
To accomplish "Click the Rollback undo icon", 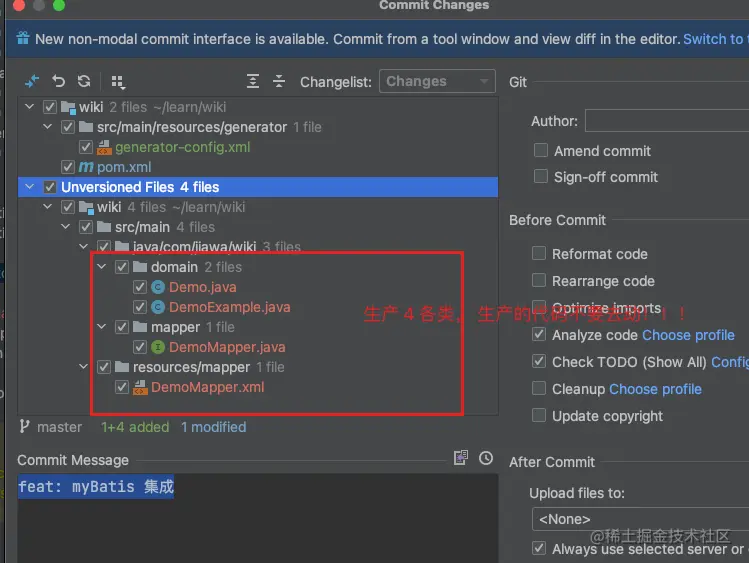I will [x=59, y=81].
